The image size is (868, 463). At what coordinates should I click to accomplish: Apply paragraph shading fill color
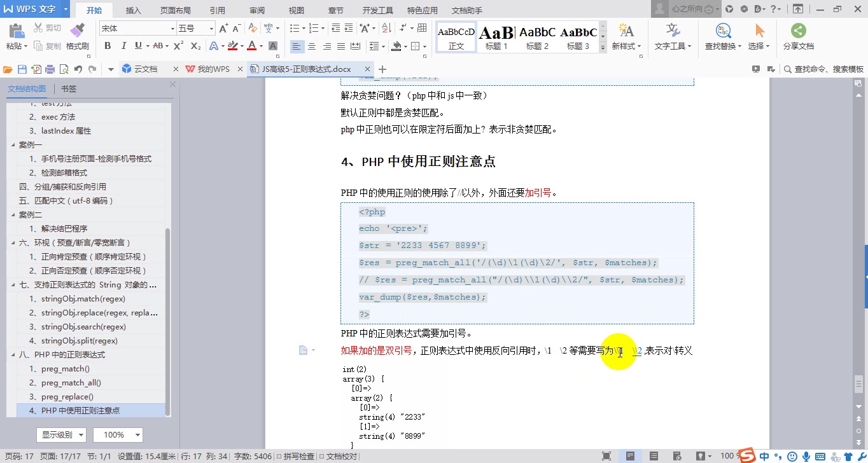[396, 46]
